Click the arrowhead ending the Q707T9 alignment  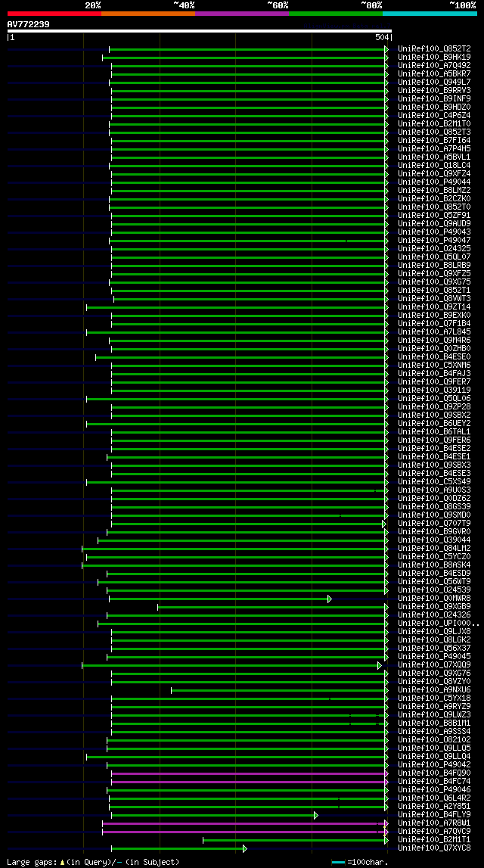point(384,524)
